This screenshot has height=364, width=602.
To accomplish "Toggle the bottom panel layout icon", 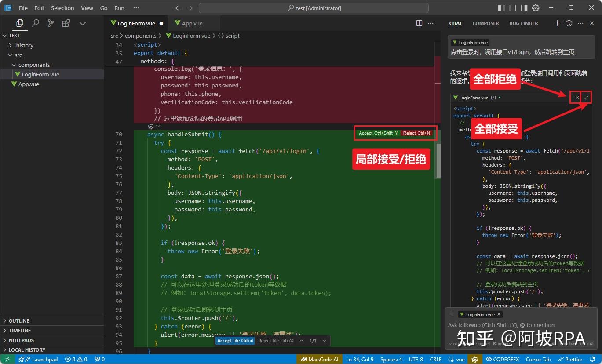I will coord(513,8).
